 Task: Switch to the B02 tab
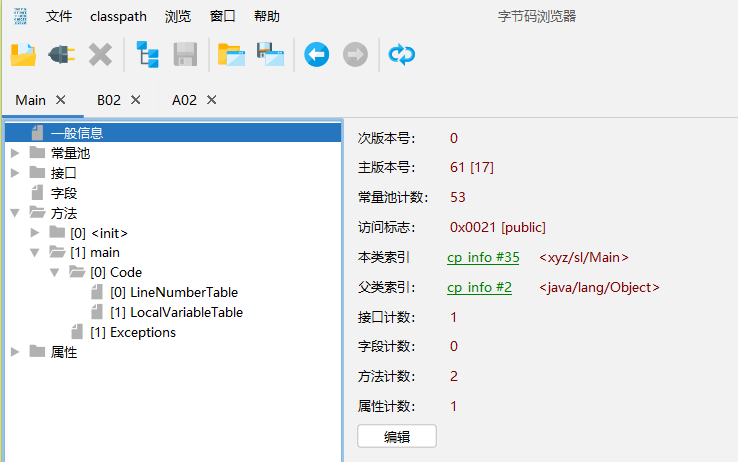pos(108,100)
